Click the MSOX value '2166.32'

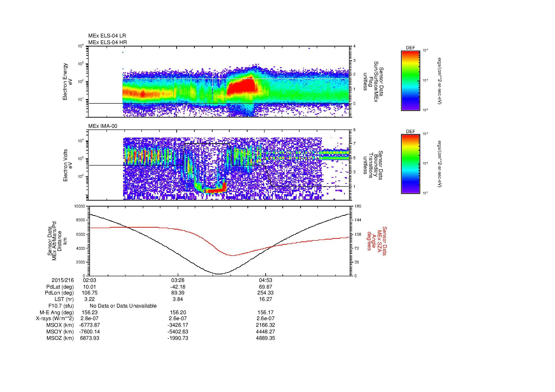pyautogui.click(x=266, y=325)
